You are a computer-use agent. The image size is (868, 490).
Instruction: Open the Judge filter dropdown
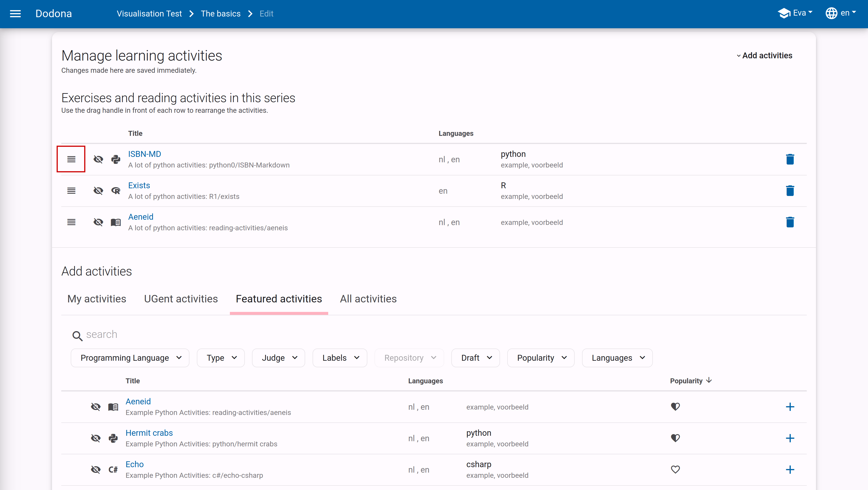[x=279, y=358]
